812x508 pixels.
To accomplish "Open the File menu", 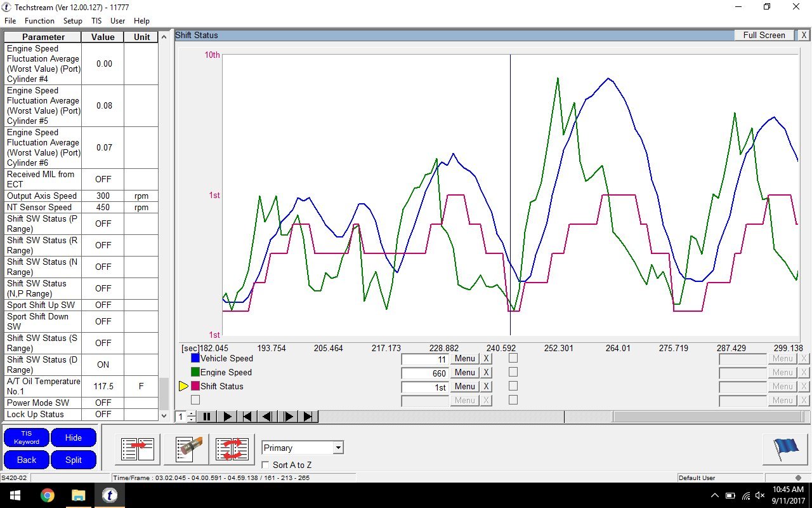I will (10, 21).
